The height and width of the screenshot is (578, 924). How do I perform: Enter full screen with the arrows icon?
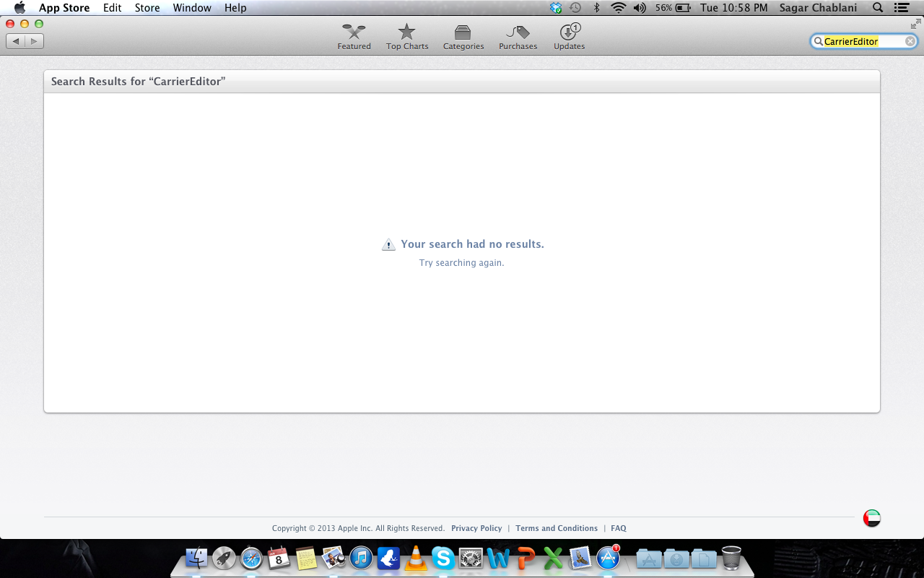[915, 24]
